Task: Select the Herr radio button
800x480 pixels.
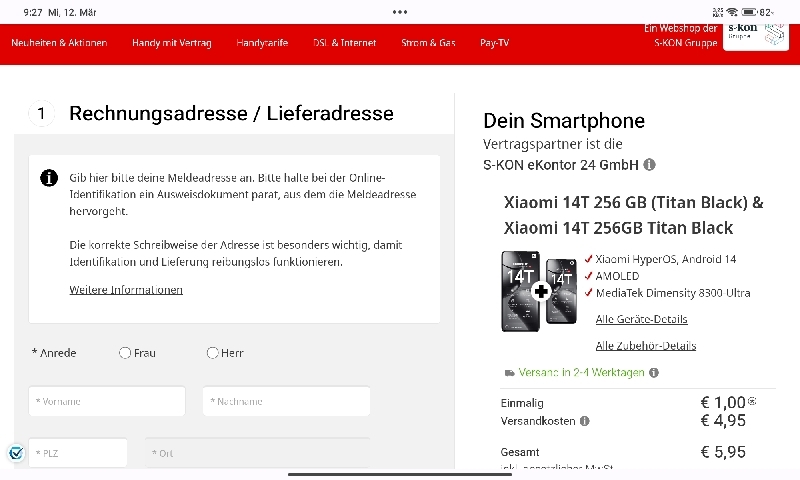Action: tap(212, 353)
